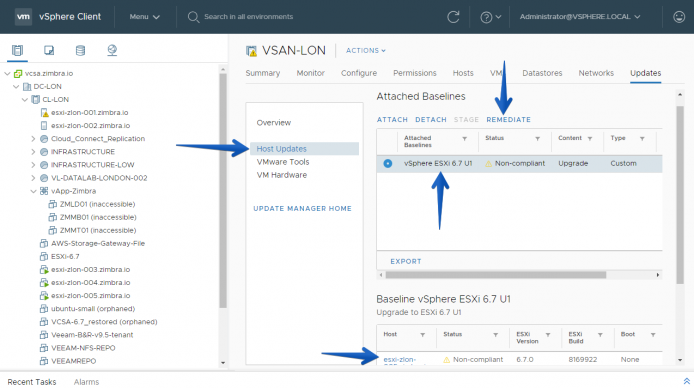Select Overview in side menu
This screenshot has width=694, height=388.
click(274, 123)
